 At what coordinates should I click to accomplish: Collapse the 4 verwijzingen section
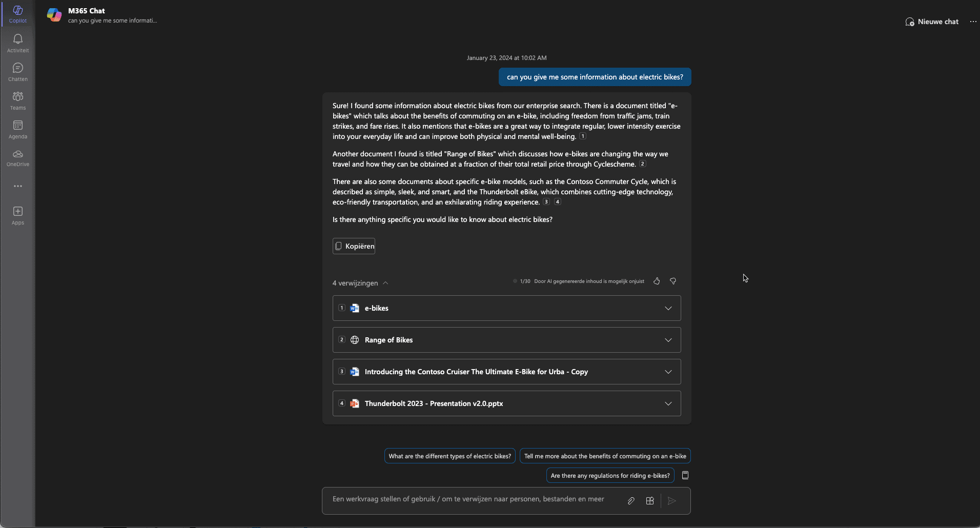pos(385,282)
